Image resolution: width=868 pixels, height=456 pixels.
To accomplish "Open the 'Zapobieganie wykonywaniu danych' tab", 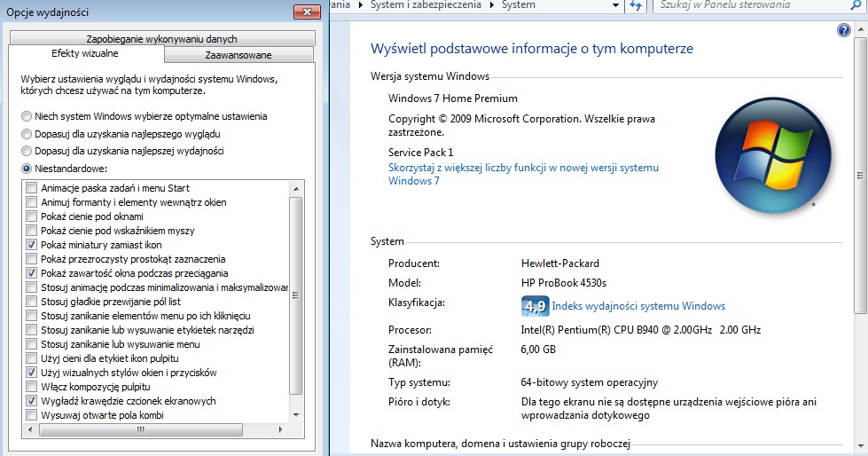I will point(161,39).
